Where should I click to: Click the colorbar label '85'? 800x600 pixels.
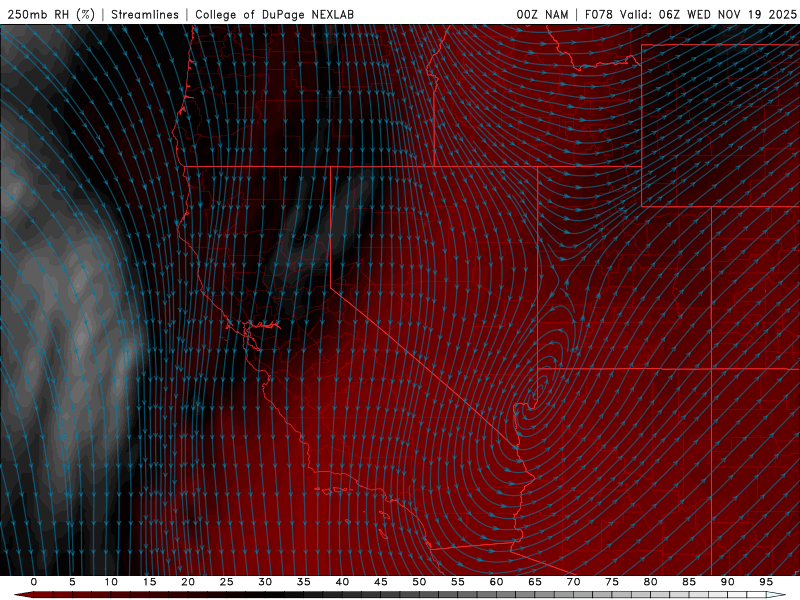[689, 582]
